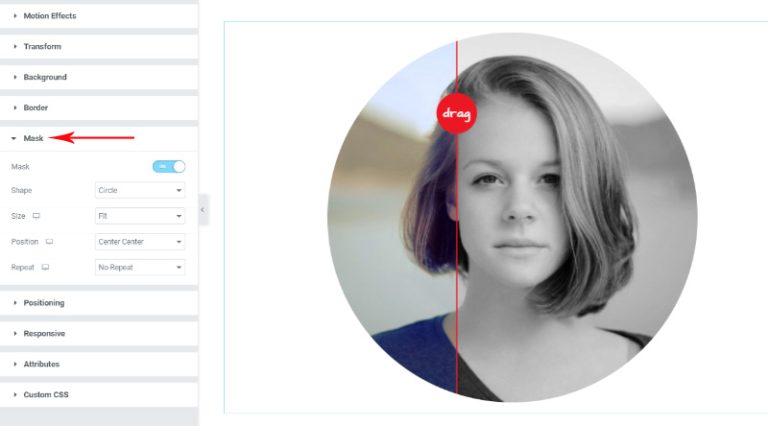Click the responsive device icon next to Size

pos(36,216)
